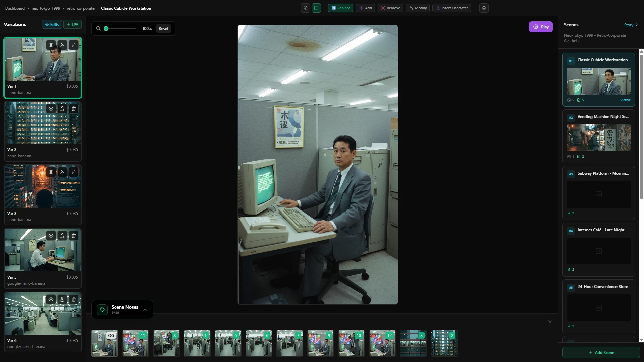Select the rectangle selection tool
The image size is (644, 362).
316,8
